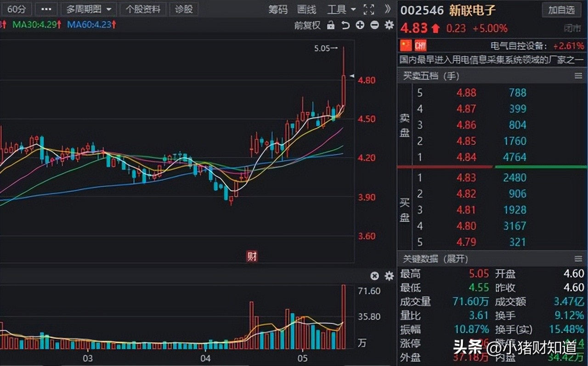Switch to the 60分 period tab
This screenshot has height=366, width=588.
[x=17, y=9]
